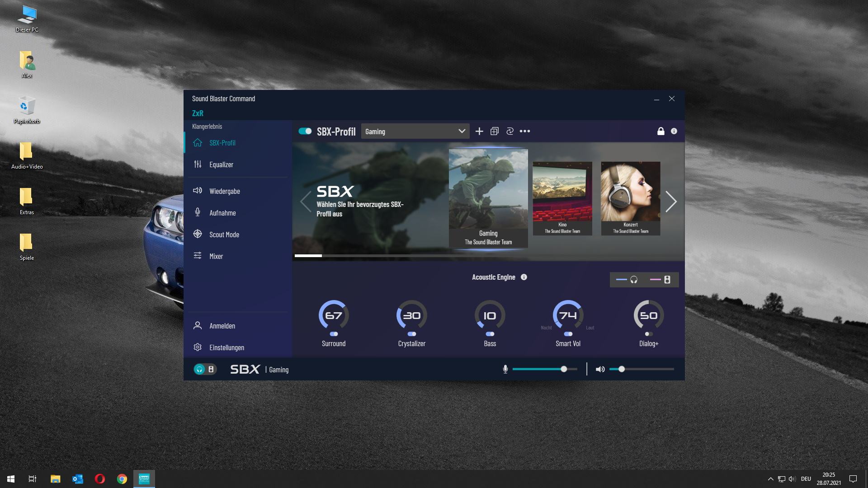This screenshot has height=488, width=868.
Task: Open Windows Start menu
Action: (11, 479)
